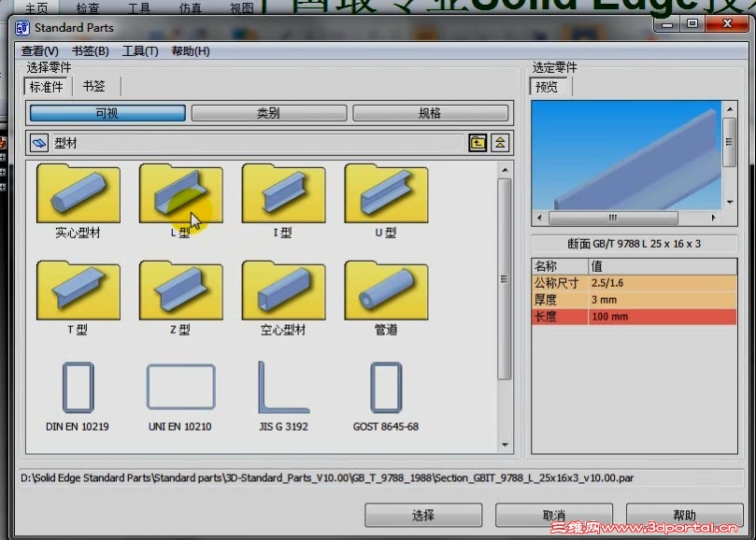The height and width of the screenshot is (540, 756).
Task: Click the go to top level icon
Action: (x=500, y=143)
